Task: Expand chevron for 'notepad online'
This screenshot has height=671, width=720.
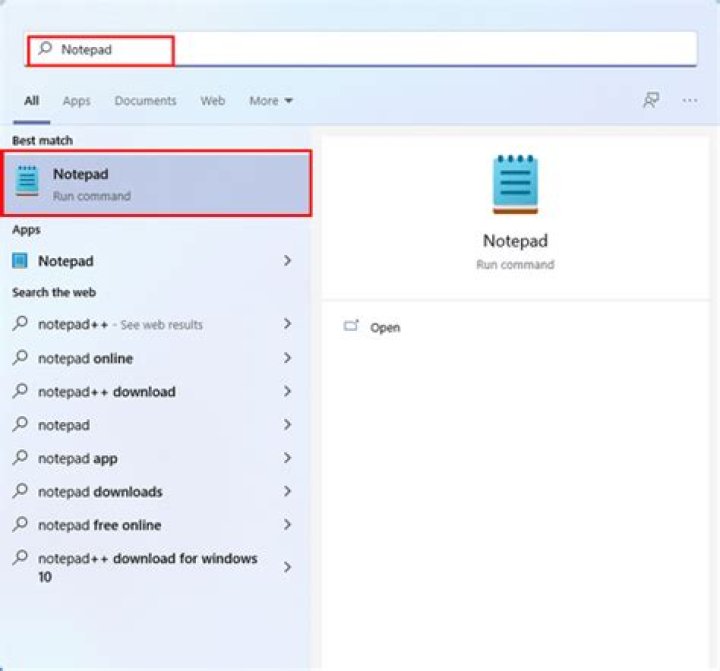Action: tap(287, 358)
